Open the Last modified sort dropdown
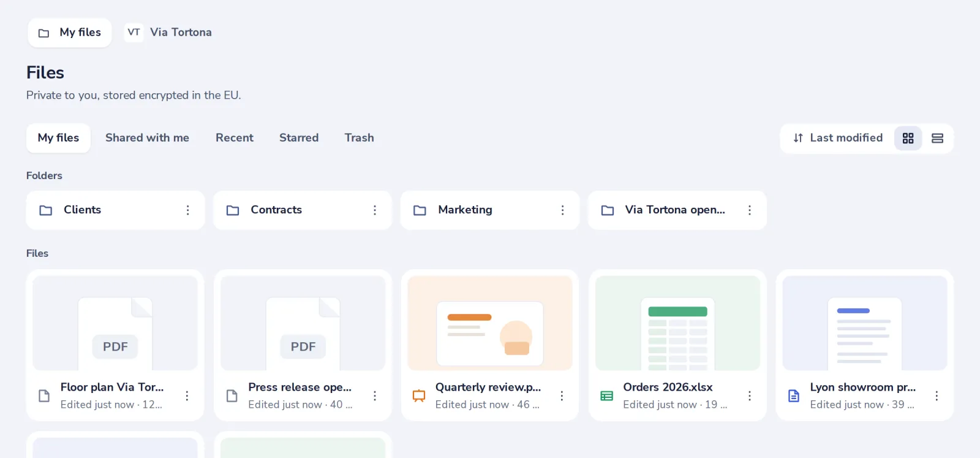 pyautogui.click(x=838, y=138)
